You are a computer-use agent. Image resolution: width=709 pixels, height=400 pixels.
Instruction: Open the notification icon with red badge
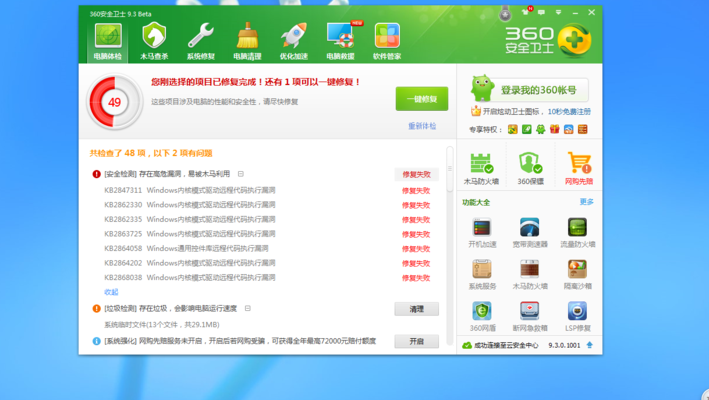pos(527,11)
